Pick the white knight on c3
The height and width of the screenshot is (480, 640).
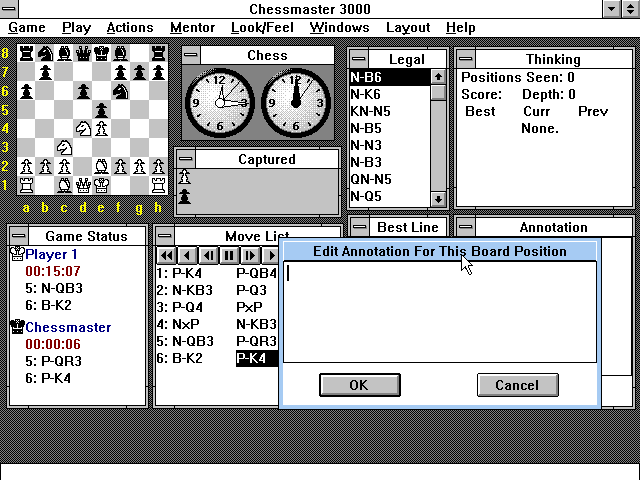coord(64,147)
